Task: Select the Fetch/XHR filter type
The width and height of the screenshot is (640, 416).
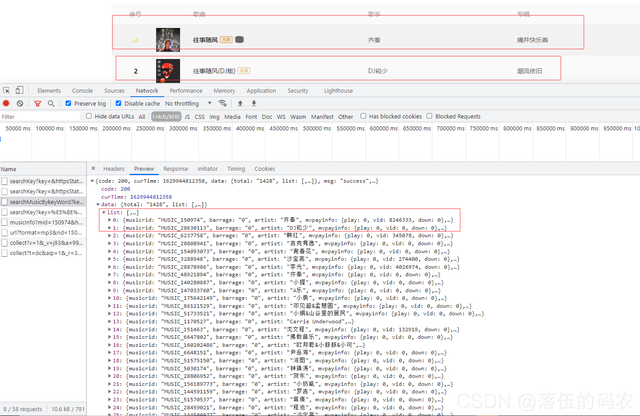Action: [x=166, y=116]
